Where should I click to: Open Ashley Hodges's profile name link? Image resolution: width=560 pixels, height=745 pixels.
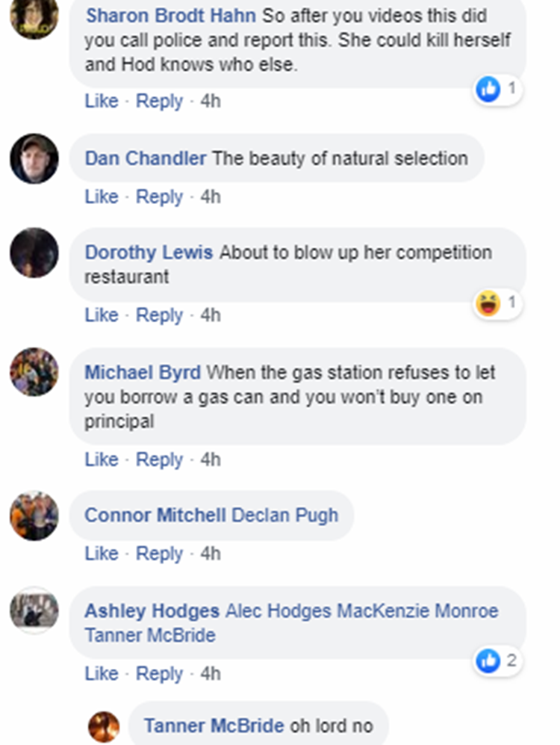[x=152, y=611]
